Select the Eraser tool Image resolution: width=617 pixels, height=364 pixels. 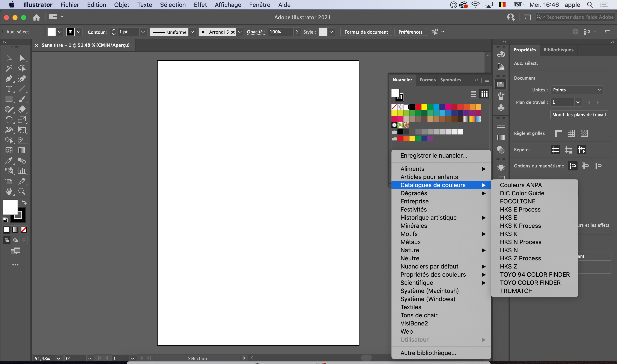tap(22, 109)
